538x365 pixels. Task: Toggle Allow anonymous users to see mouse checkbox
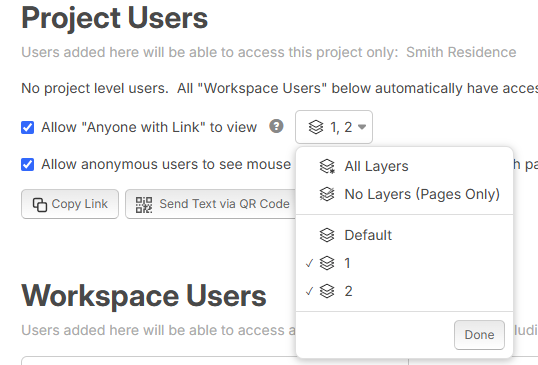(27, 165)
